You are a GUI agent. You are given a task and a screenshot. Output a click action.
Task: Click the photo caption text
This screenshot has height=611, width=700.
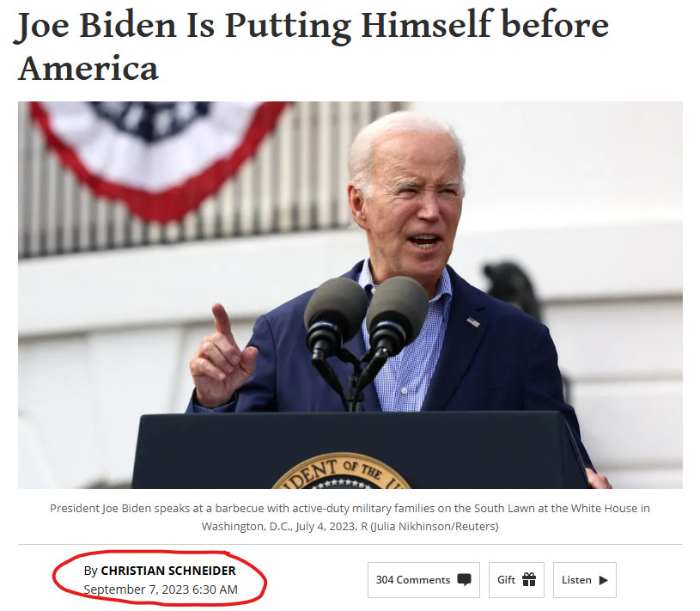click(350, 517)
